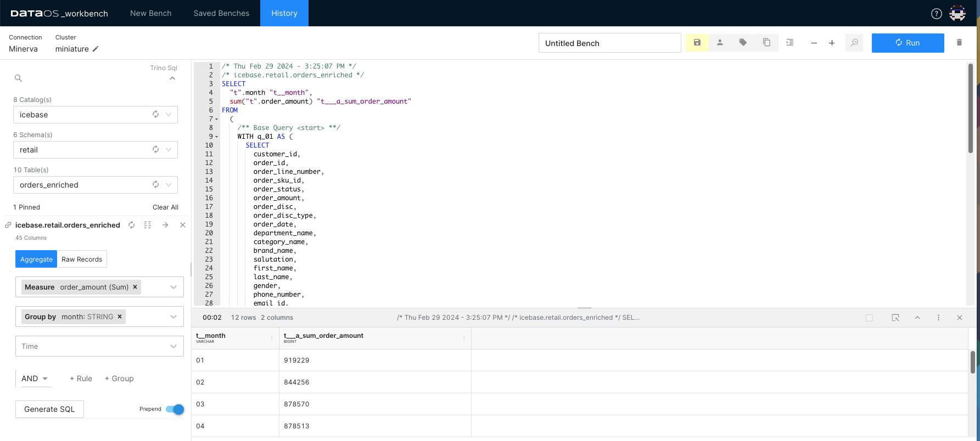Select the 844256 result cell

375,382
